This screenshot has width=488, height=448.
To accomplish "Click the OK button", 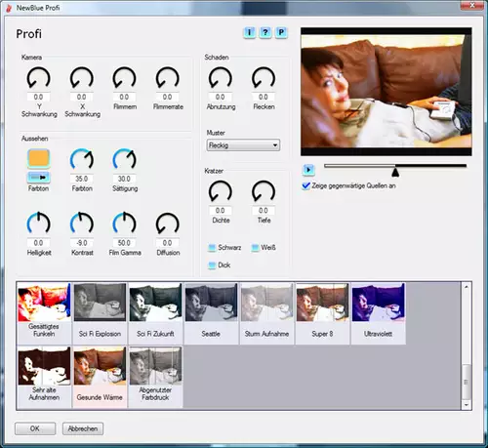I will (x=35, y=428).
